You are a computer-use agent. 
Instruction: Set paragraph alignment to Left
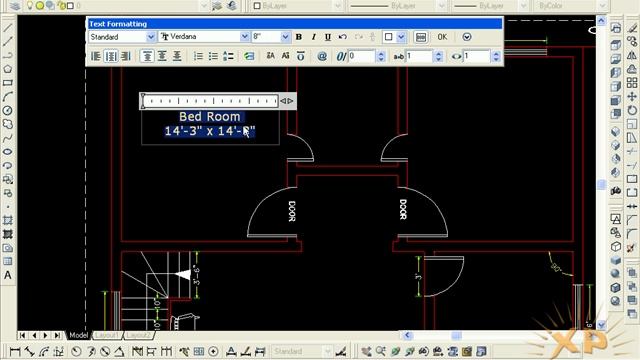[96, 56]
